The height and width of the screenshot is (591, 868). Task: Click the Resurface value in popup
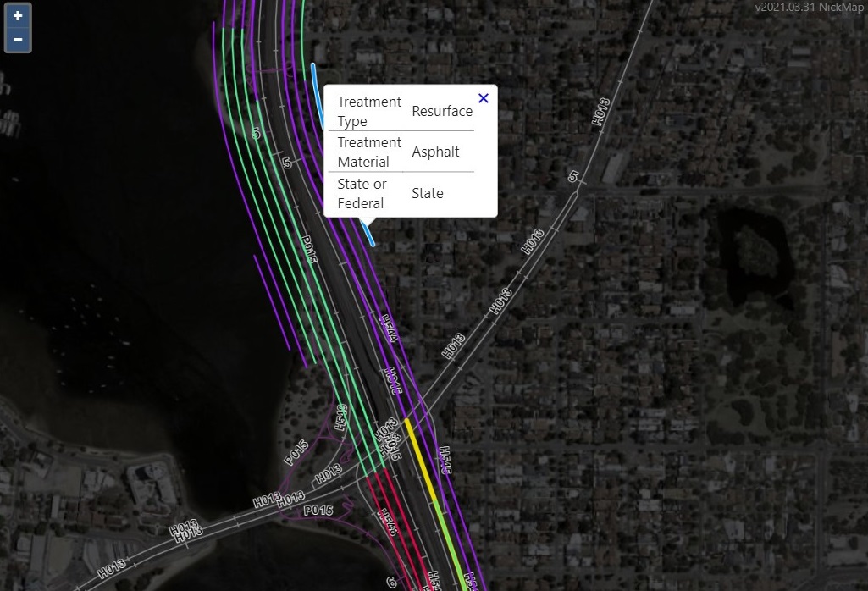point(442,111)
